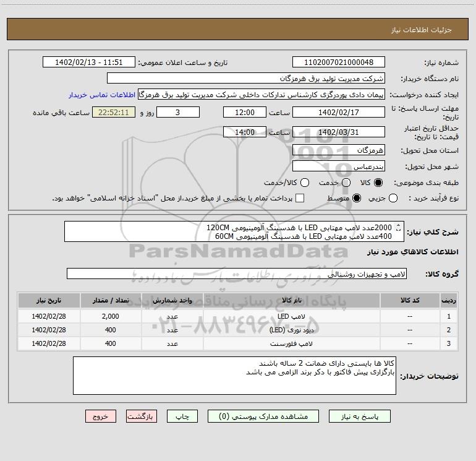This screenshot has width=476, height=461.
Task: Click the بازگشت back button
Action: [x=142, y=416]
